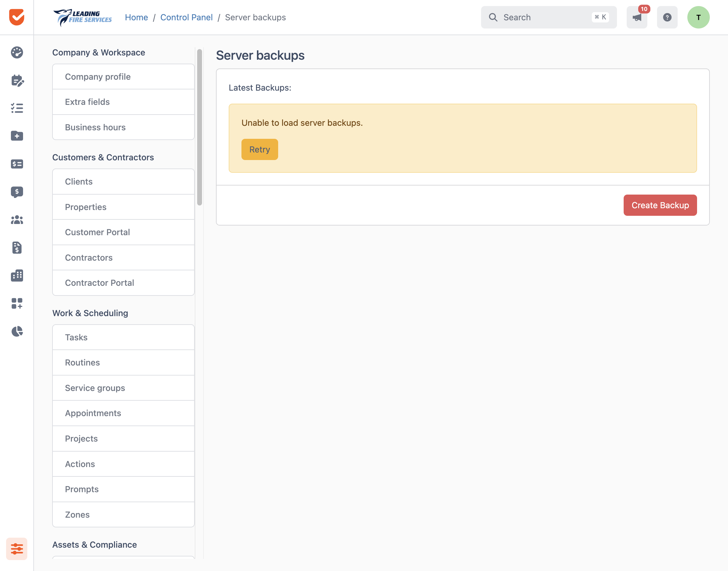Screen dimensions: 728x571
Task: Open Zones settings
Action: [123, 515]
